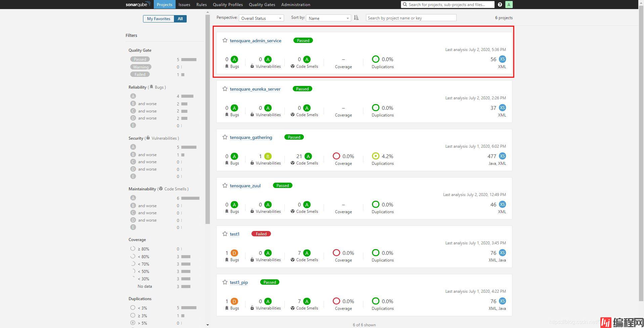Open the Perspective Overall Status dropdown
The image size is (644, 328).
click(261, 18)
